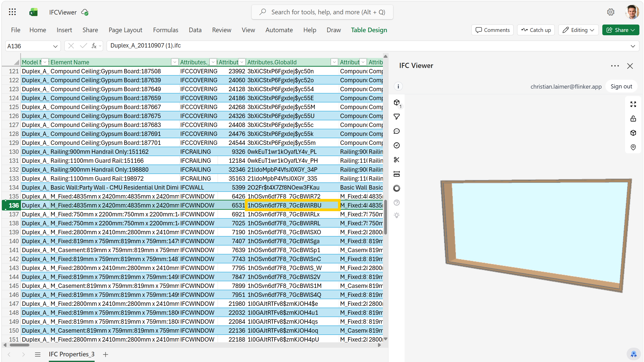644x362 pixels.
Task: Click the search bar at the top
Action: click(322, 12)
